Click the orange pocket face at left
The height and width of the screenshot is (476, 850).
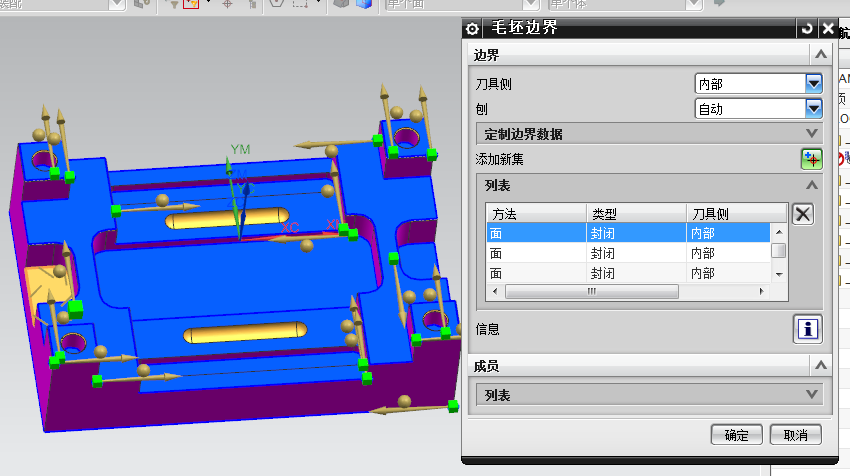(x=46, y=287)
